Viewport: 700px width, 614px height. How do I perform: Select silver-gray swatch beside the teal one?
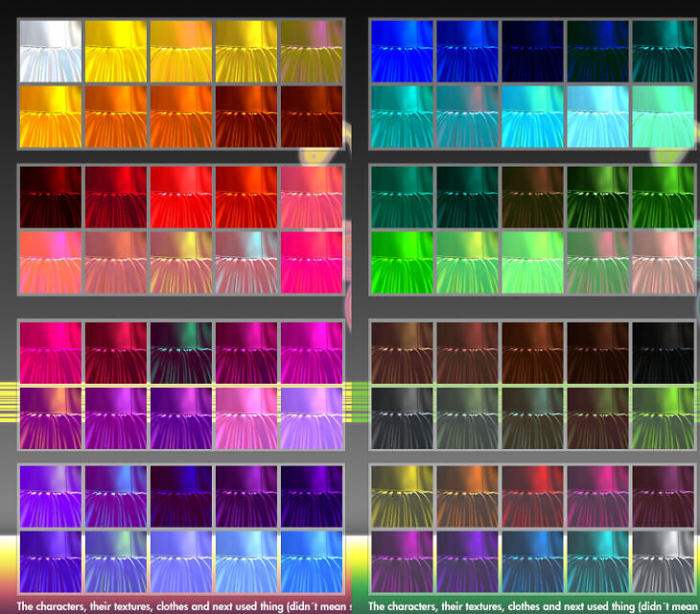(x=663, y=560)
